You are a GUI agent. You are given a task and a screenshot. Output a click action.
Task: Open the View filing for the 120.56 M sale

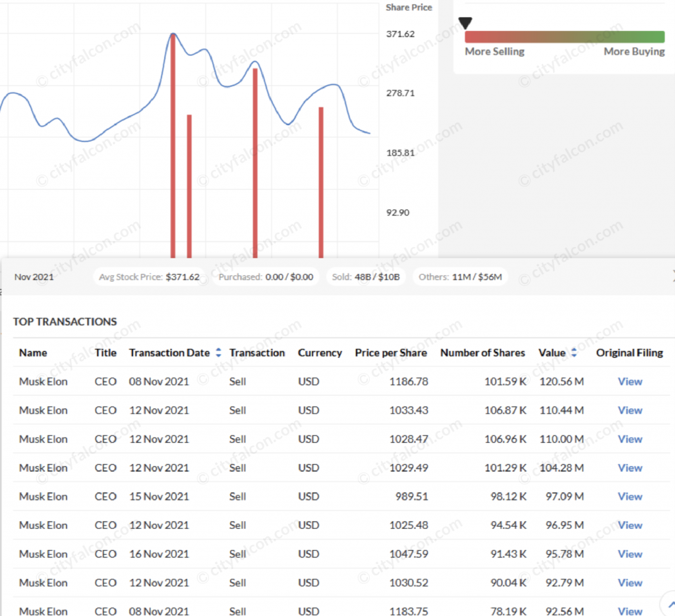pyautogui.click(x=630, y=381)
